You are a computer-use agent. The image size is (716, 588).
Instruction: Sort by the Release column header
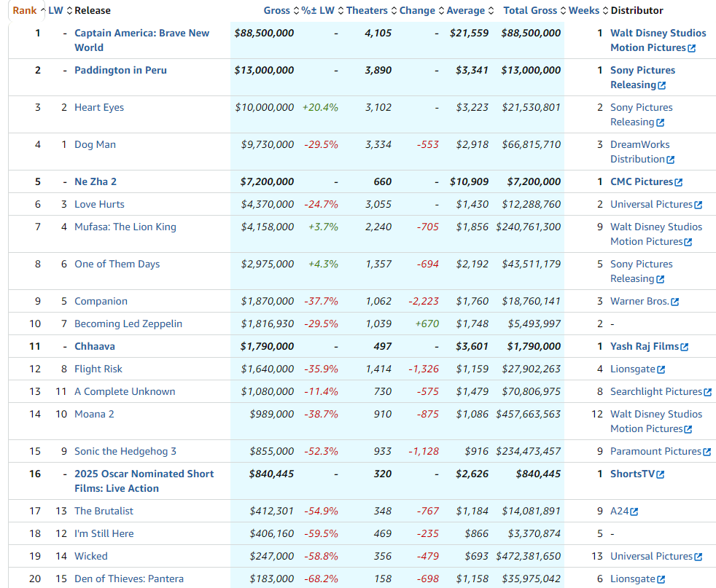(x=93, y=11)
